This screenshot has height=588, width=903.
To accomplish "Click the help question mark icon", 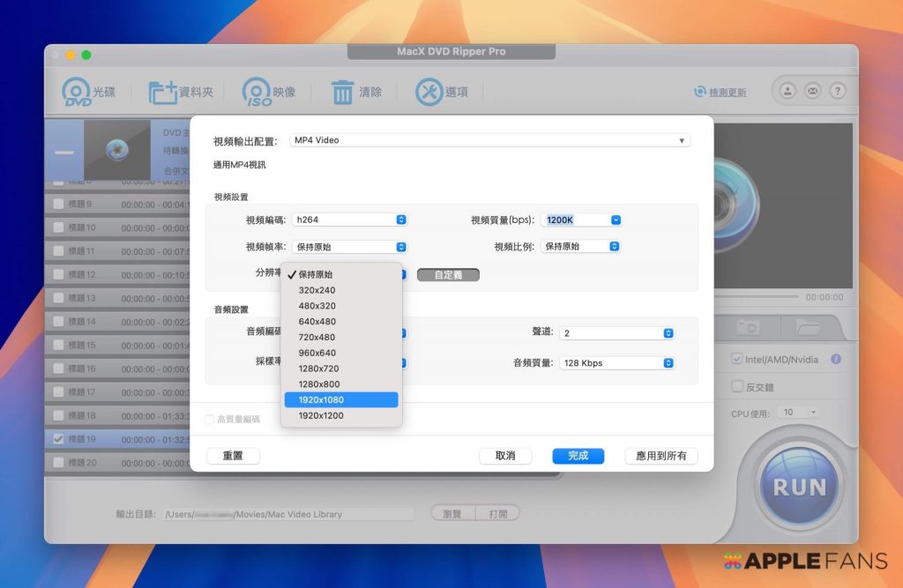I will click(837, 91).
